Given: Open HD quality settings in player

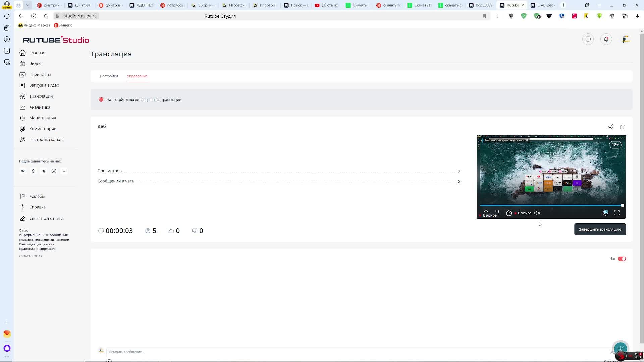Looking at the screenshot, I should [x=605, y=213].
